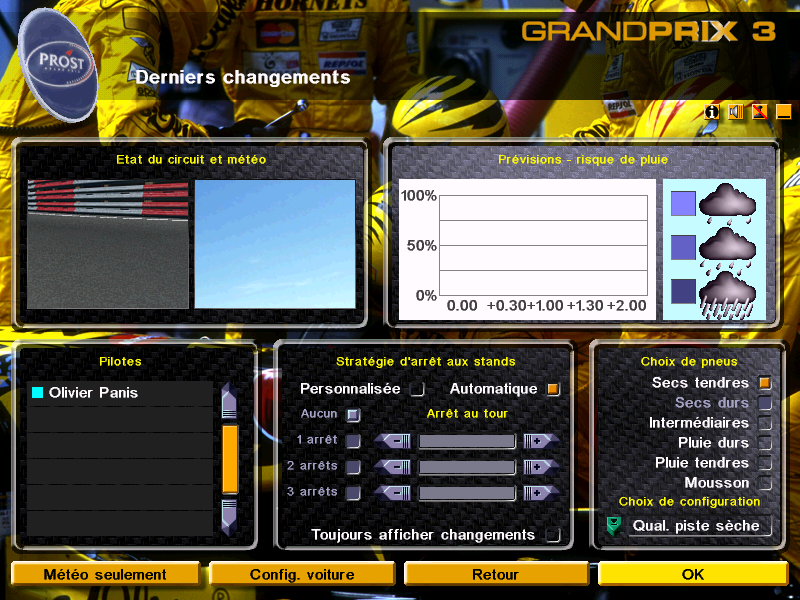800x600 pixels.
Task: Click the Toujours afficher changements label
Action: pyautogui.click(x=423, y=535)
